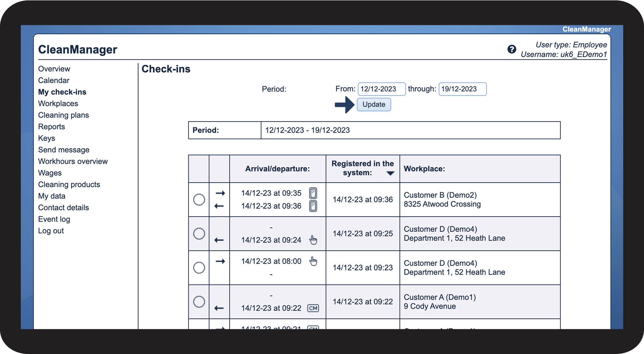Click the arrival arrow in Customer B row
The height and width of the screenshot is (354, 644).
pos(220,193)
